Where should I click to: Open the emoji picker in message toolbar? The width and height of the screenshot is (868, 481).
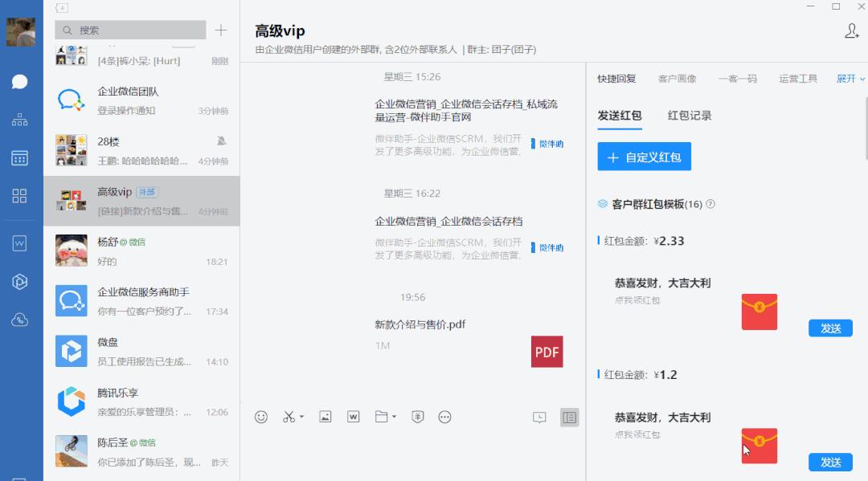(261, 417)
